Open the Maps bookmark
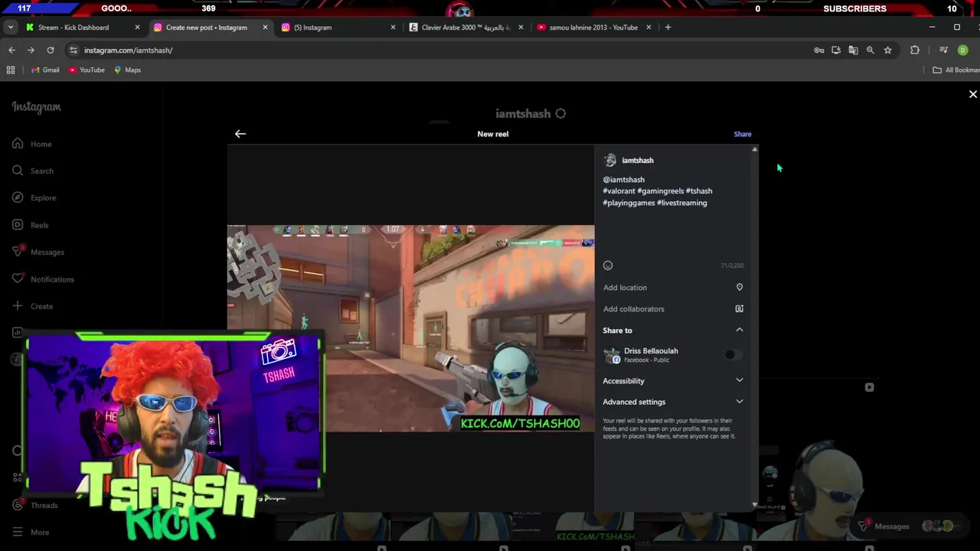 [128, 70]
